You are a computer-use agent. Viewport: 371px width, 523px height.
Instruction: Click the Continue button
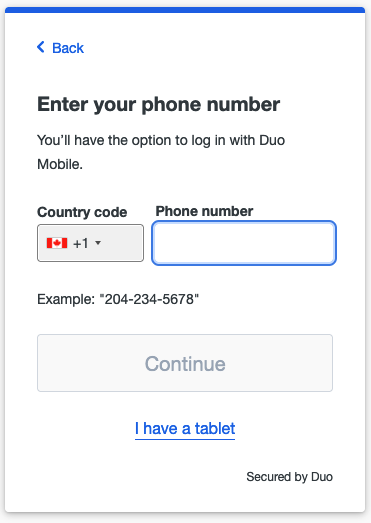coord(185,363)
